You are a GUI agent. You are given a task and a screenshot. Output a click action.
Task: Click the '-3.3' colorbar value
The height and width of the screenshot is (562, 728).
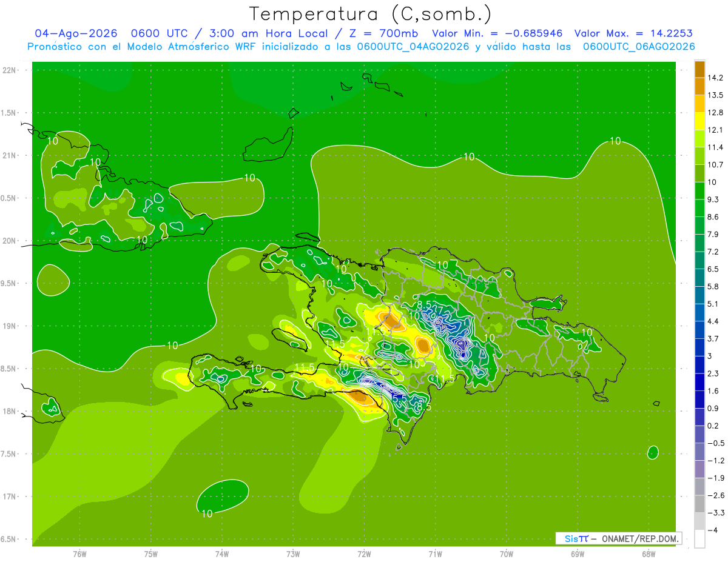coord(715,513)
